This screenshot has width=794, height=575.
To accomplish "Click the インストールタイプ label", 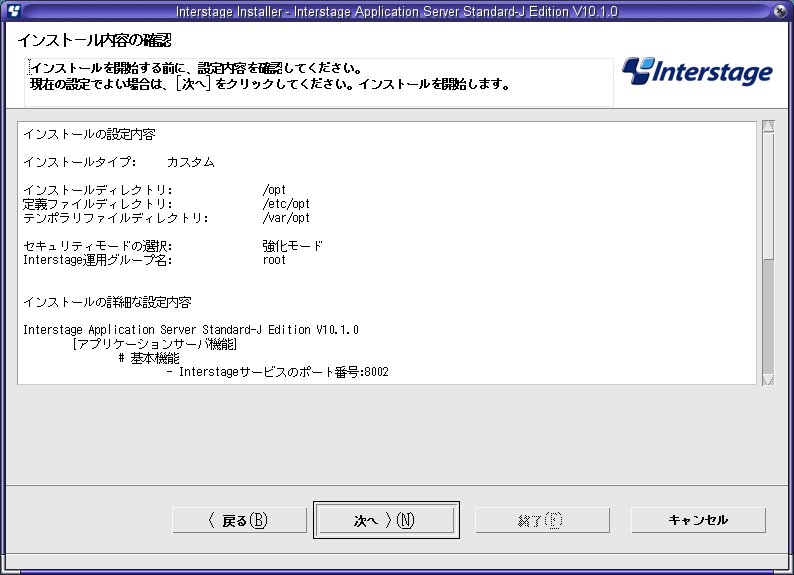I will click(x=80, y=162).
